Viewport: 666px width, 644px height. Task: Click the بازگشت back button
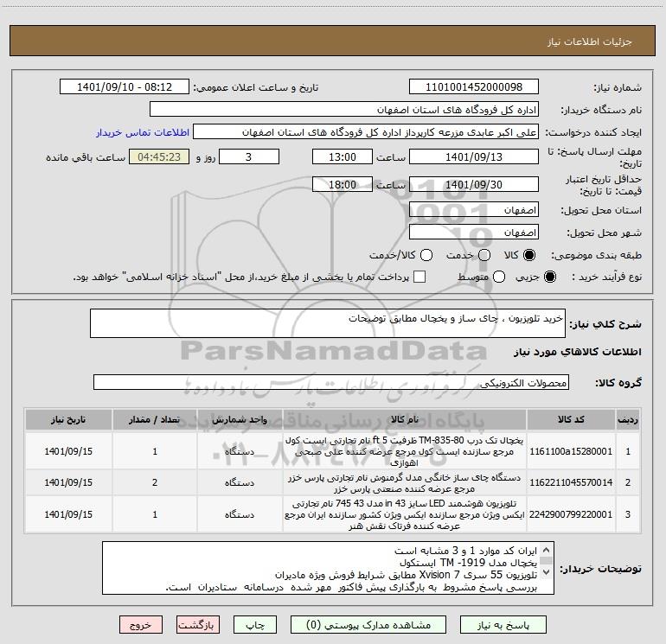pos(198,625)
